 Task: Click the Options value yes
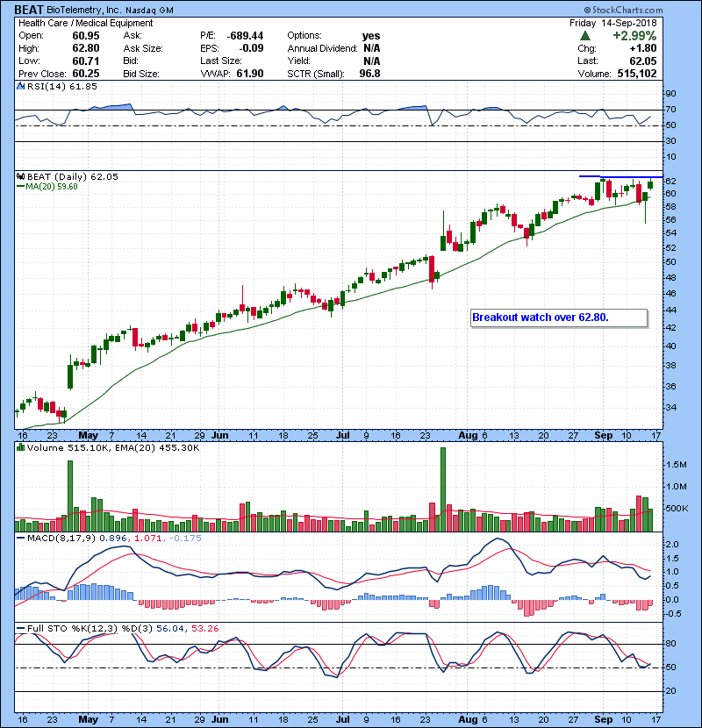[x=371, y=36]
